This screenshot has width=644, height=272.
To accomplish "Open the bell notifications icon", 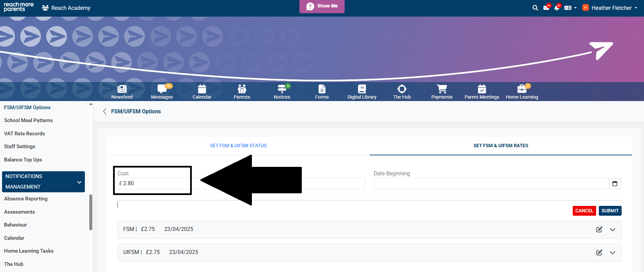I will click(556, 8).
